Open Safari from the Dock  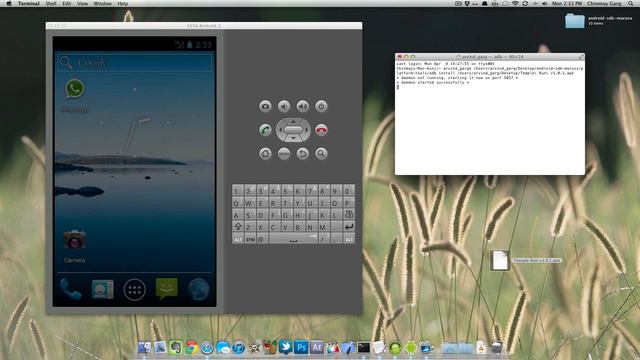(207, 347)
